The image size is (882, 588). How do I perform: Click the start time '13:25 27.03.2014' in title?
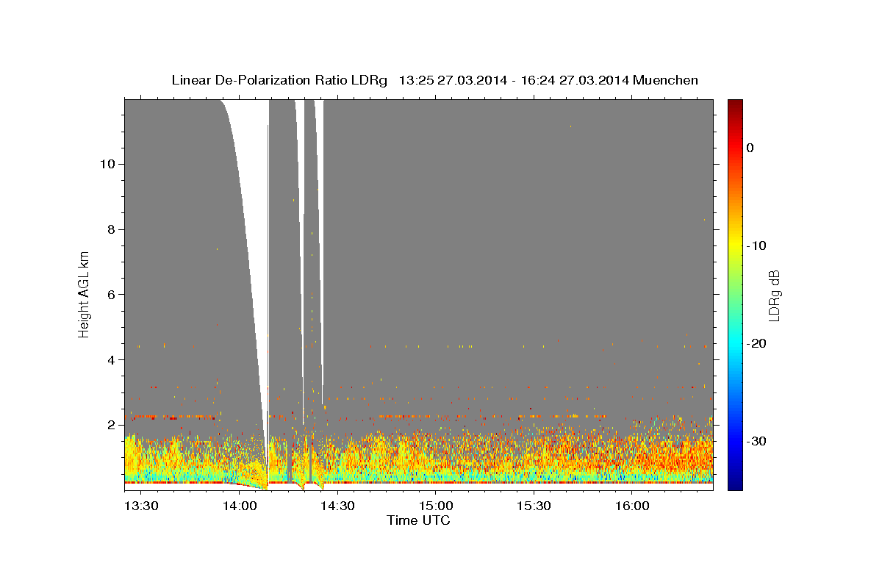point(452,80)
